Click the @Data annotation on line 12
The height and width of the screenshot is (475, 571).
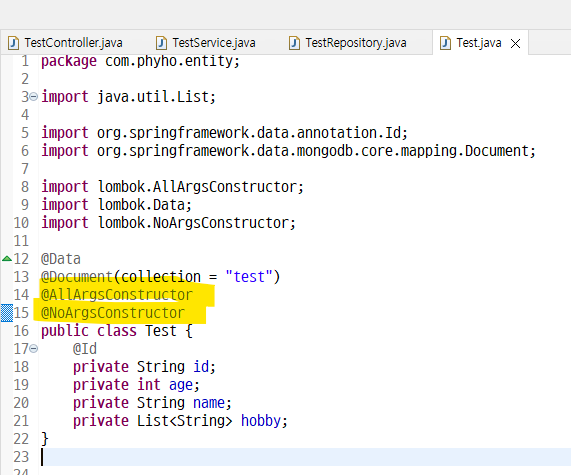click(60, 259)
